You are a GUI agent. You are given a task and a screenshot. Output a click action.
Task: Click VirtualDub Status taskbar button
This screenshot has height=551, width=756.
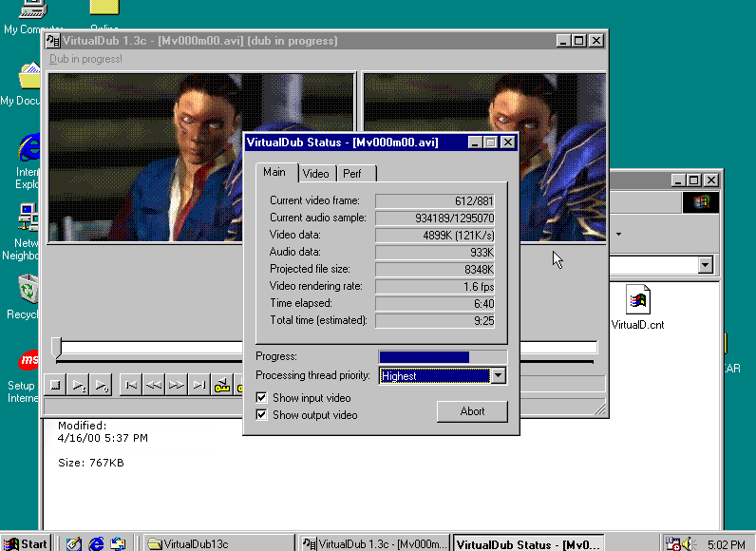coord(528,543)
